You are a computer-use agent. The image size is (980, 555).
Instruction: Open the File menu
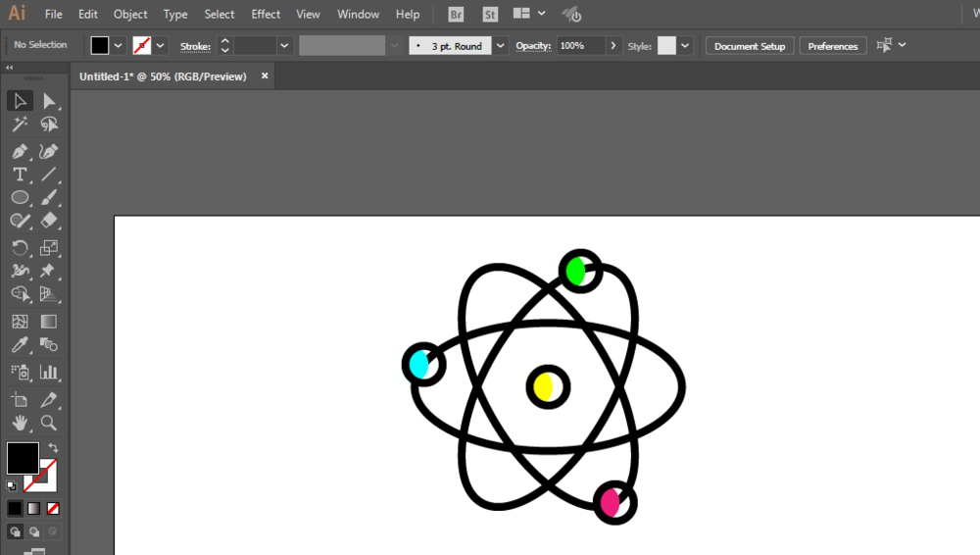(x=54, y=15)
